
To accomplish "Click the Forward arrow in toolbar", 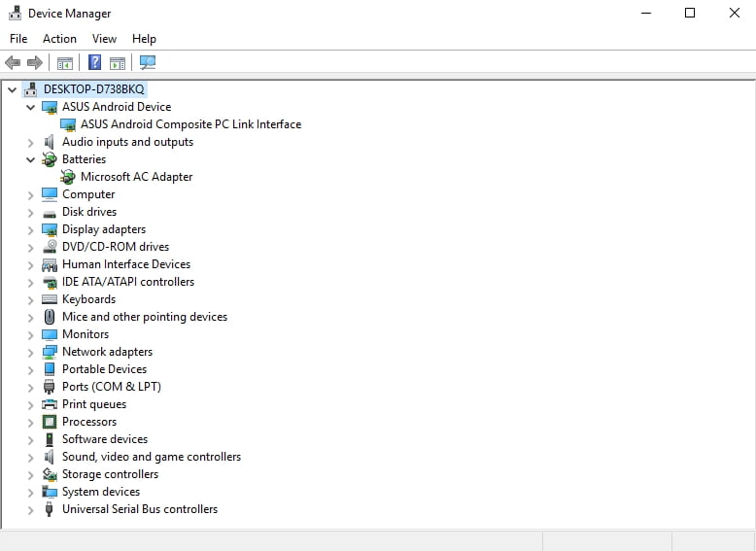I will [x=35, y=63].
